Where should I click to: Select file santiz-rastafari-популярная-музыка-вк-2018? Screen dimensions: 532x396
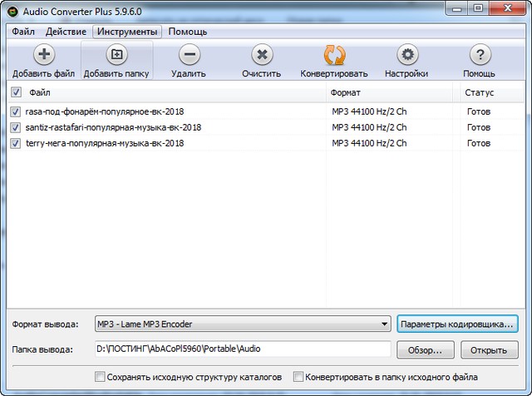pos(113,127)
